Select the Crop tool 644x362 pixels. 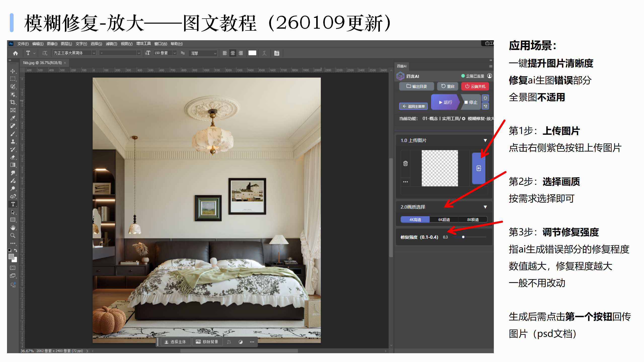[x=13, y=102]
